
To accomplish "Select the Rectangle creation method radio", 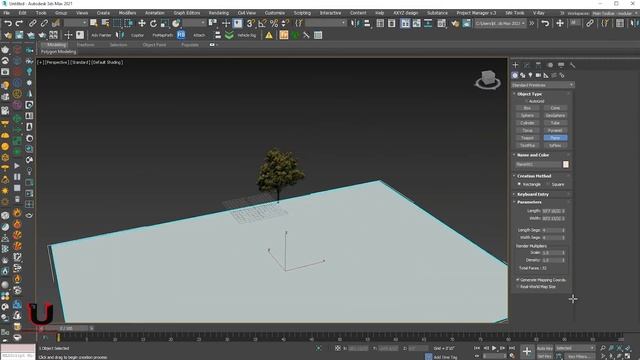I will (519, 184).
